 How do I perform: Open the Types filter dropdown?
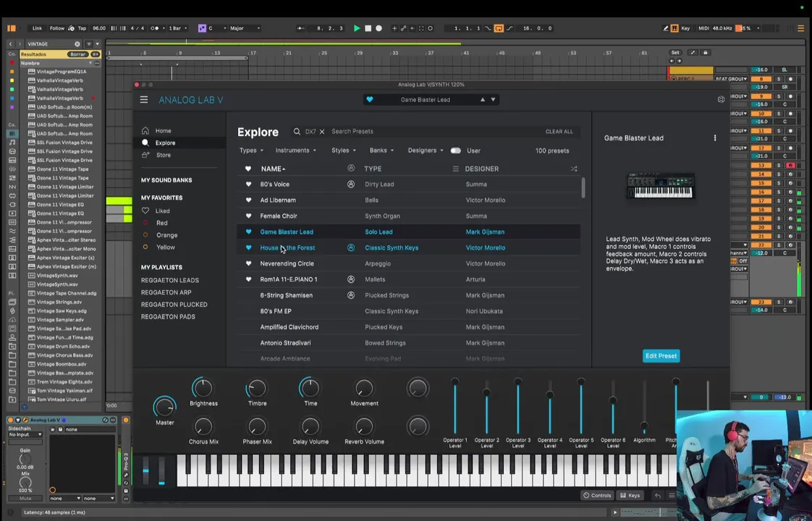click(251, 151)
